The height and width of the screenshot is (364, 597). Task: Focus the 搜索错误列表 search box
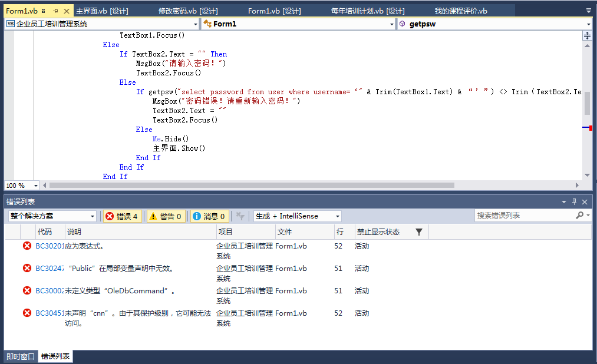point(525,216)
